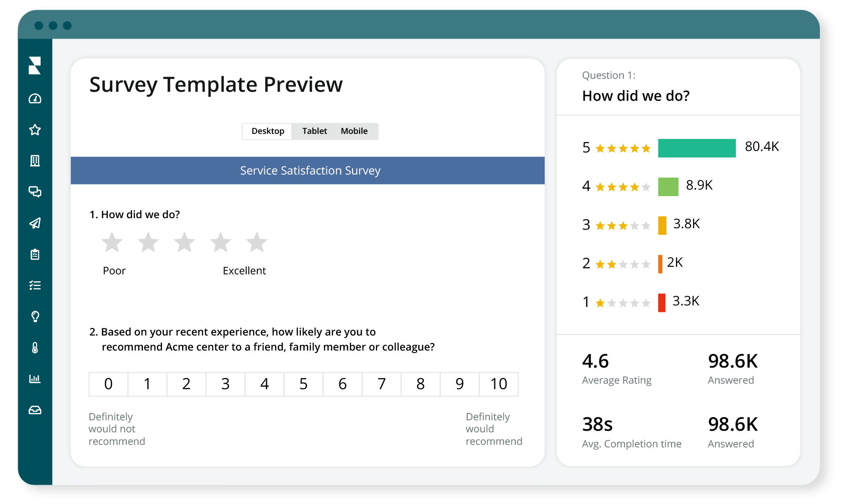Rate five stars on How did we do
Image resolution: width=850 pixels, height=504 pixels.
point(257,242)
